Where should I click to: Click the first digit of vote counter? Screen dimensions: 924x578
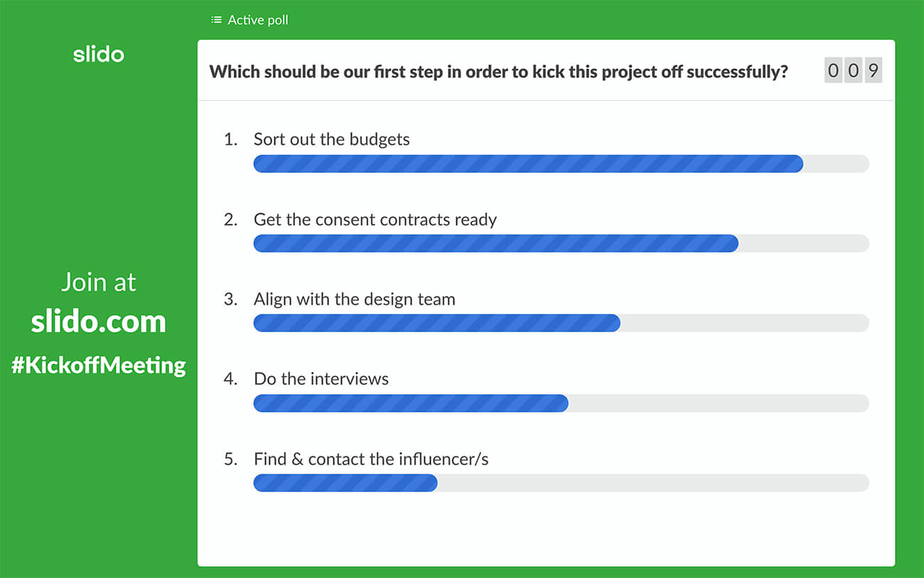833,71
